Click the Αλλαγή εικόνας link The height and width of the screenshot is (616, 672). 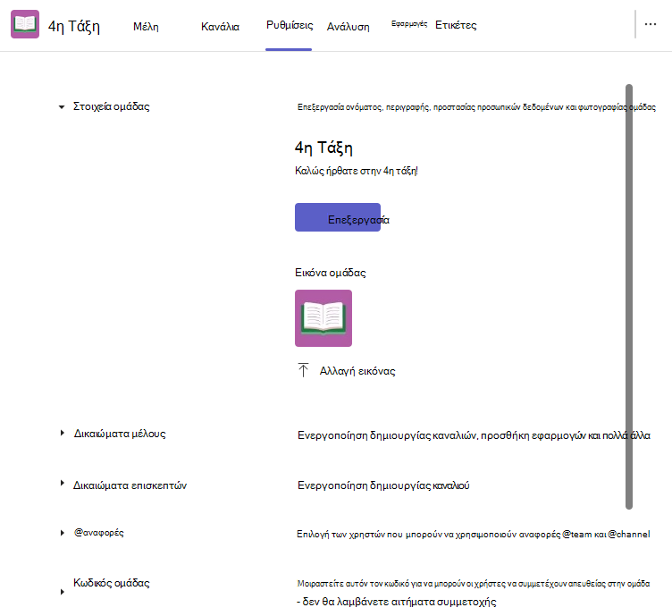357,371
